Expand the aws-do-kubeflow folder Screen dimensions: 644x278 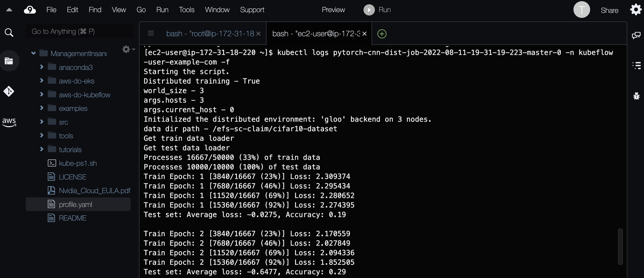tap(42, 94)
